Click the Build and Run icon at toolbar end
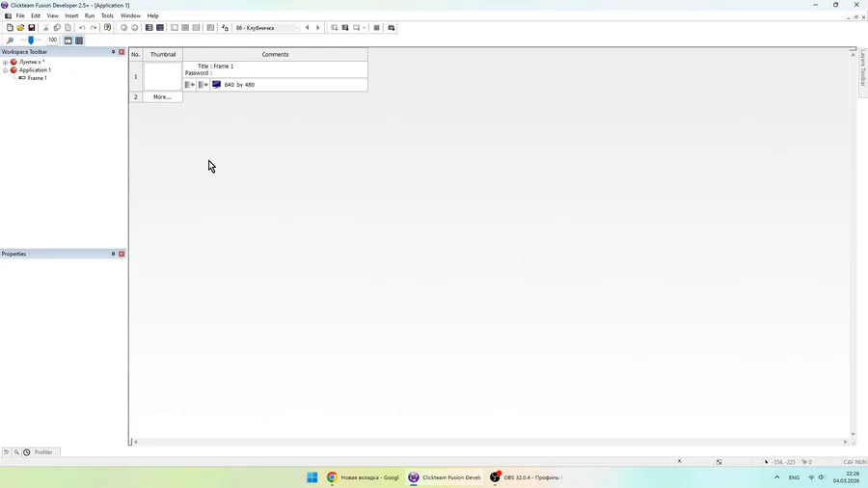Screen dimensions: 868x488 (x=392, y=28)
